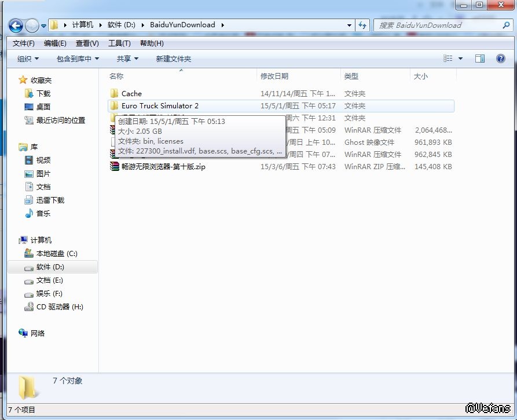517x420 pixels.
Task: Click the magnifier search icon
Action: coord(507,25)
